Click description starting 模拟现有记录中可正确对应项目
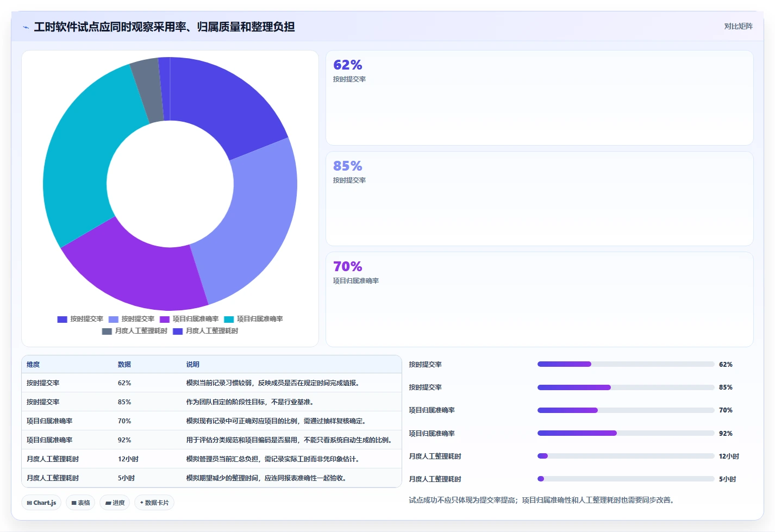This screenshot has width=775, height=532. coord(276,421)
